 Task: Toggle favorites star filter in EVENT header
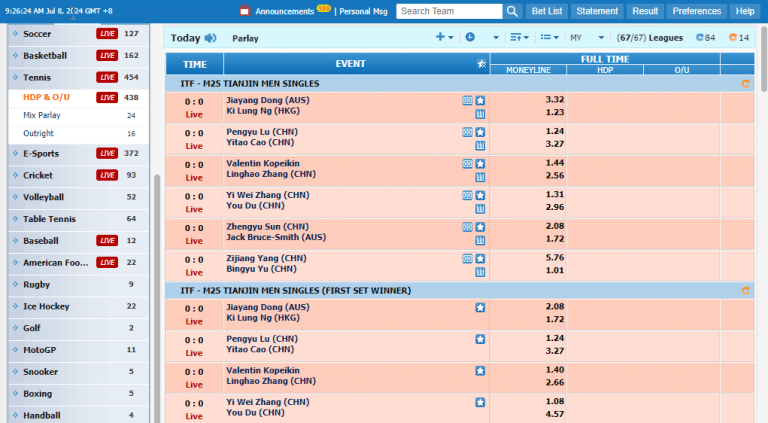(x=482, y=64)
